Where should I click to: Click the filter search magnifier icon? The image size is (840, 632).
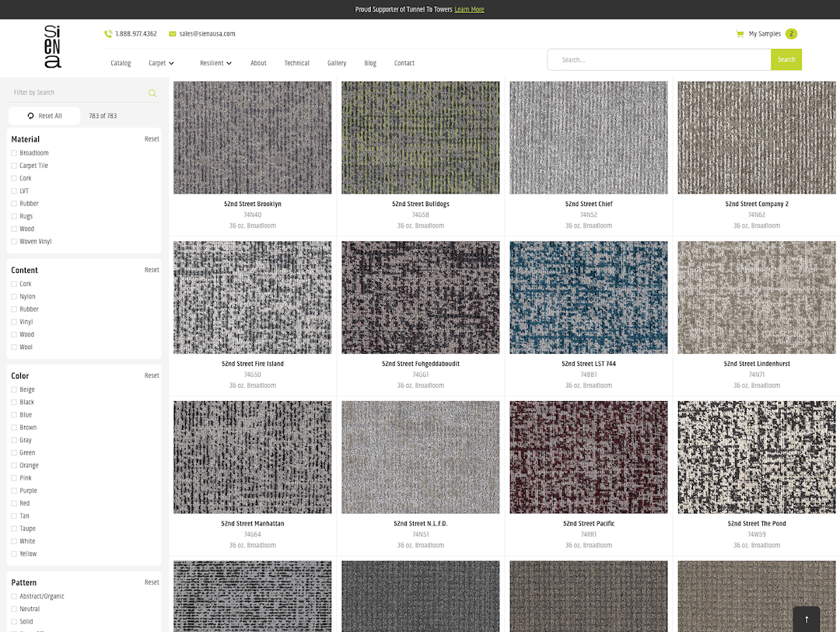coord(152,93)
